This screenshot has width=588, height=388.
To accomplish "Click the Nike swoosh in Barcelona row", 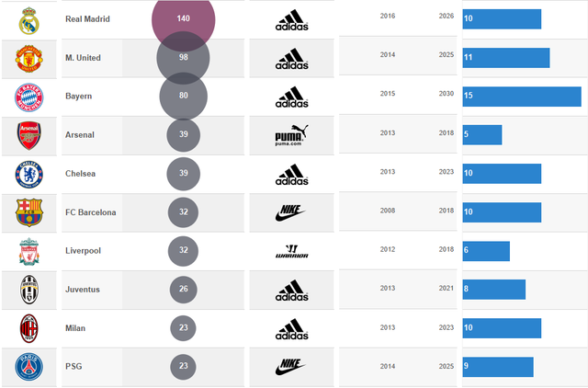I will coord(290,212).
